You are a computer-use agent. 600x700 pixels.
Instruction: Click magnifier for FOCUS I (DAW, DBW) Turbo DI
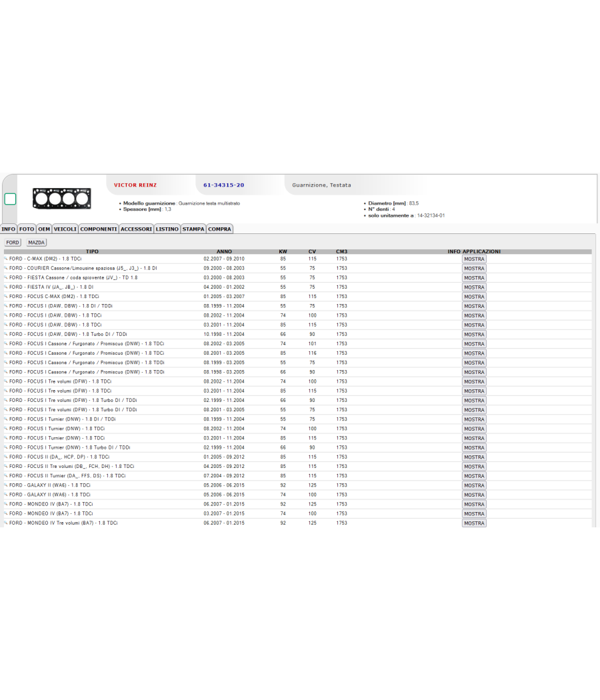tap(6, 334)
